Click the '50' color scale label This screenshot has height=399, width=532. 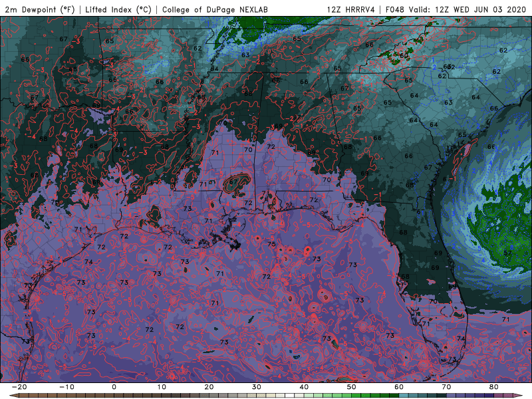tap(352, 387)
